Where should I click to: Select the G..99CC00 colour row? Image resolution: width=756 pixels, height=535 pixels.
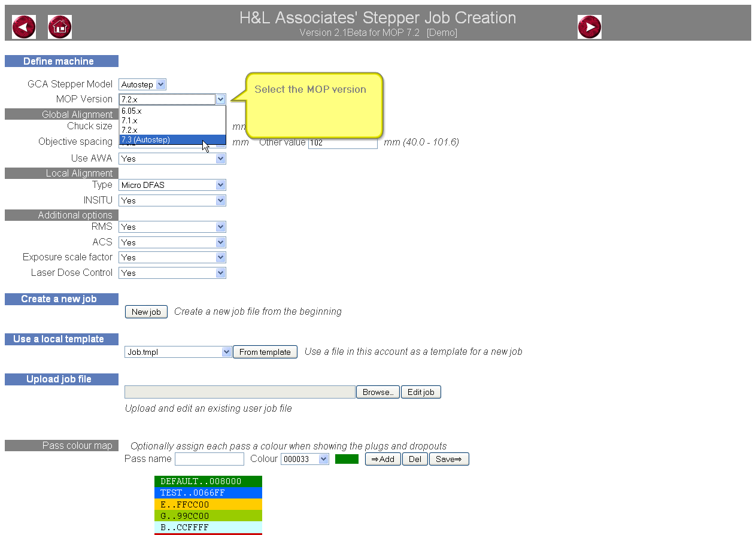point(208,515)
